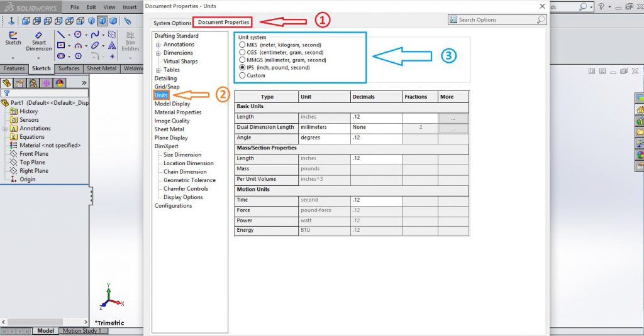Switch to the Features command tab

pos(14,68)
